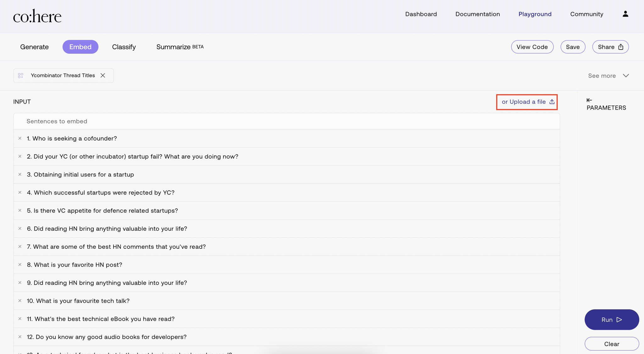Click the cohere logo
Viewport: 644px width, 354px height.
tap(37, 16)
